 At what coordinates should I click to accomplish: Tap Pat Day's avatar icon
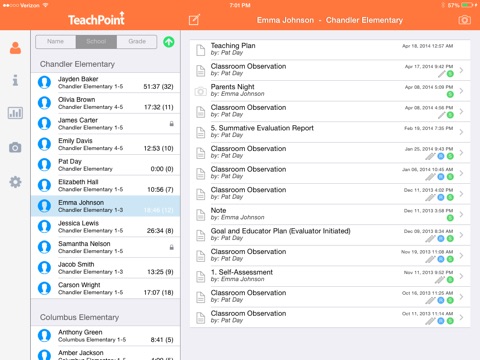[44, 165]
